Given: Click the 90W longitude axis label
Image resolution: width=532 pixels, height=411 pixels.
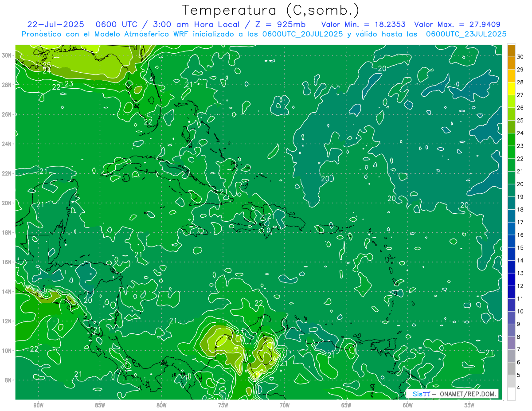Looking at the screenshot, I should coord(39,405).
